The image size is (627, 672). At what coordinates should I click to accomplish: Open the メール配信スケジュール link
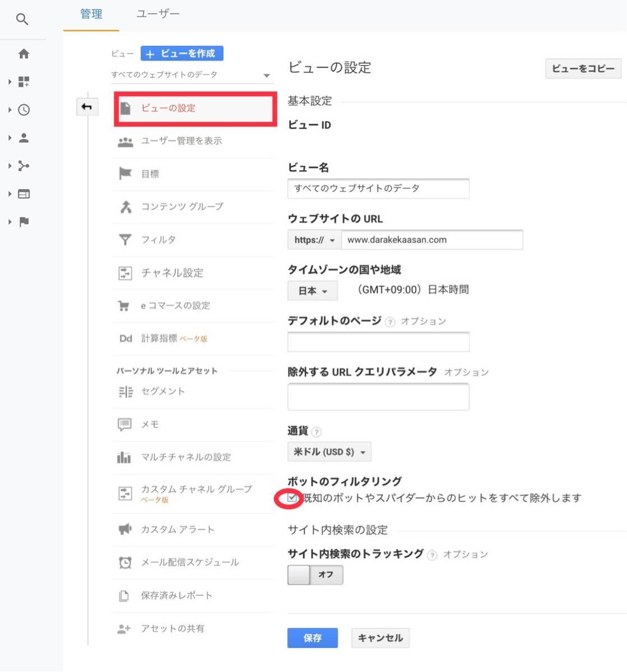[190, 562]
